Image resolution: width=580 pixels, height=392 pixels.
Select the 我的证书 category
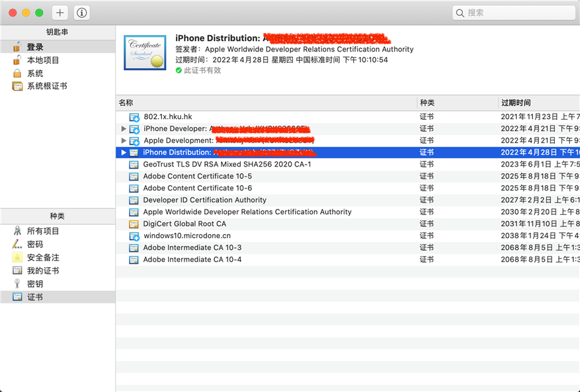[x=58, y=271]
